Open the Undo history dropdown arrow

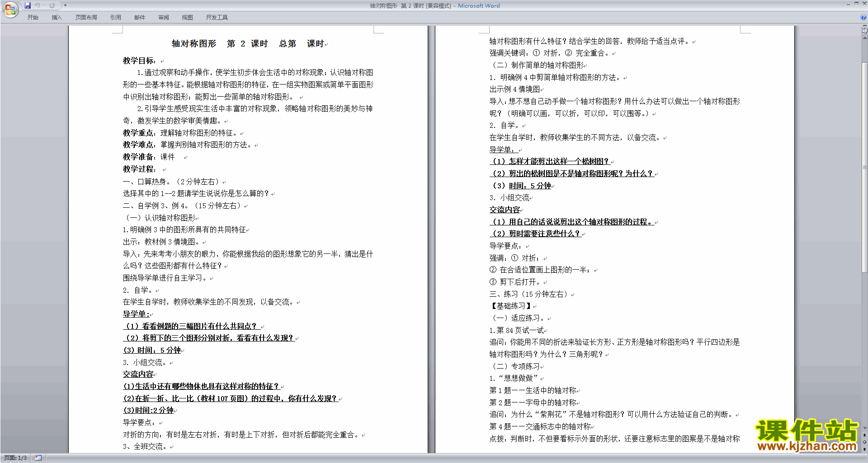click(x=44, y=5)
